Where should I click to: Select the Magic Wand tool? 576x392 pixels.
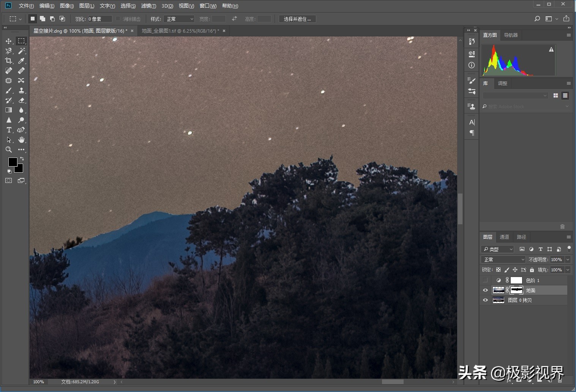pos(21,51)
